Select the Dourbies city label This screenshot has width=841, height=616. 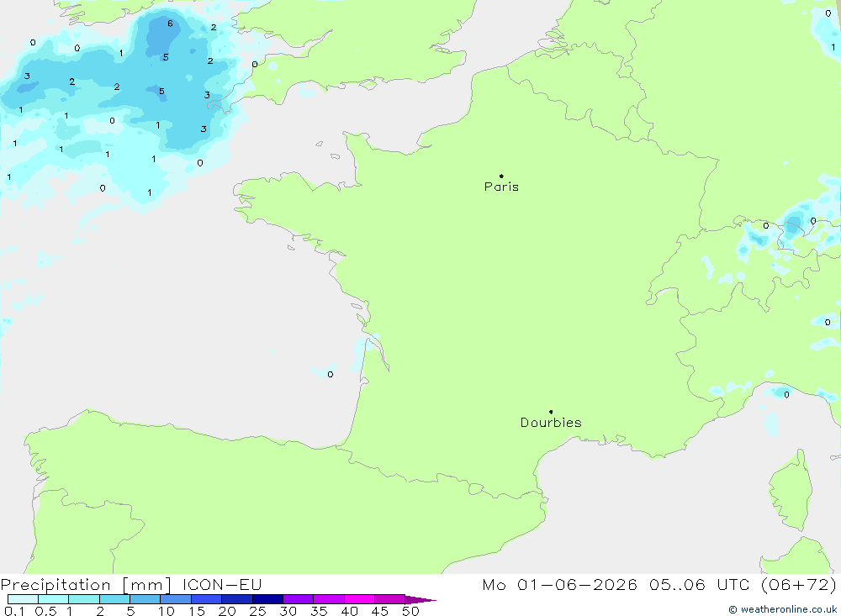551,423
